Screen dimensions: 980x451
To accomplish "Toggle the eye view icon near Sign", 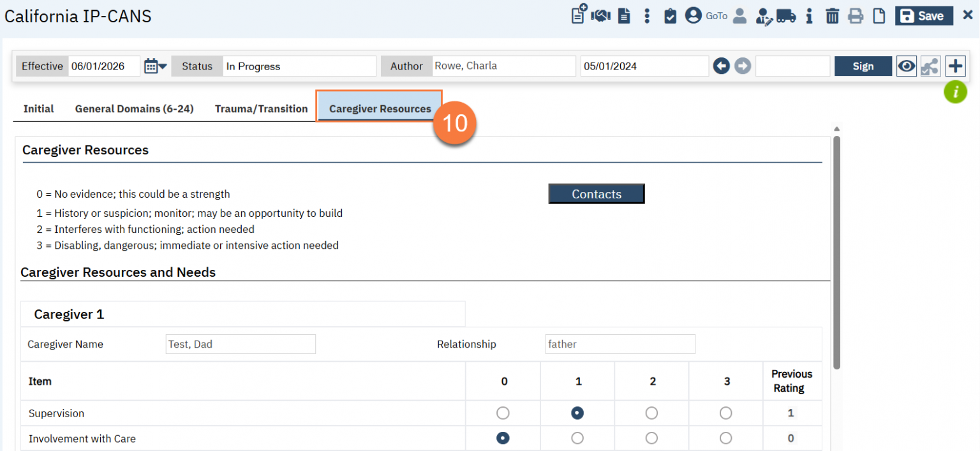I will pos(907,66).
